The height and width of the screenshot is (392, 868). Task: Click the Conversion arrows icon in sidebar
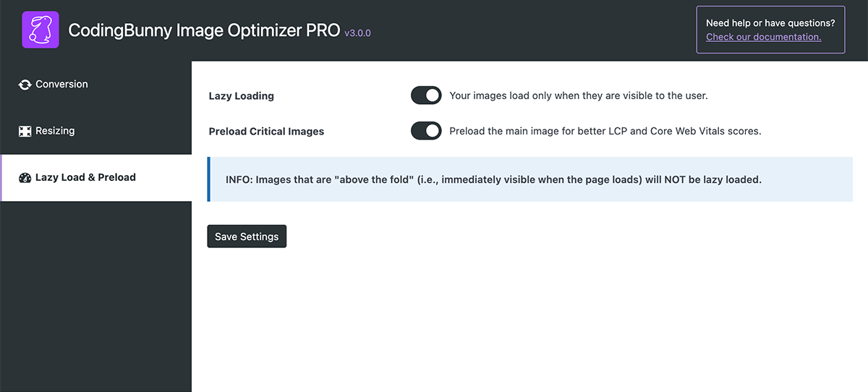(x=25, y=85)
